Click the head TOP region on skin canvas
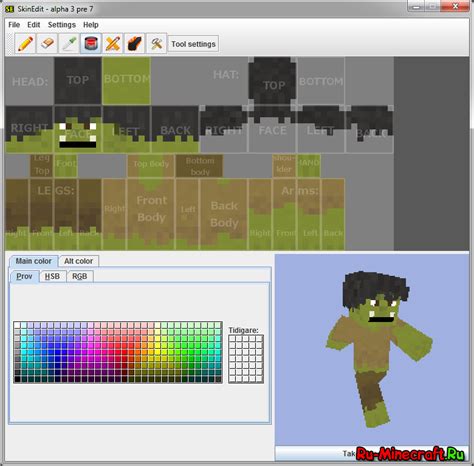The width and height of the screenshot is (474, 466). click(78, 81)
